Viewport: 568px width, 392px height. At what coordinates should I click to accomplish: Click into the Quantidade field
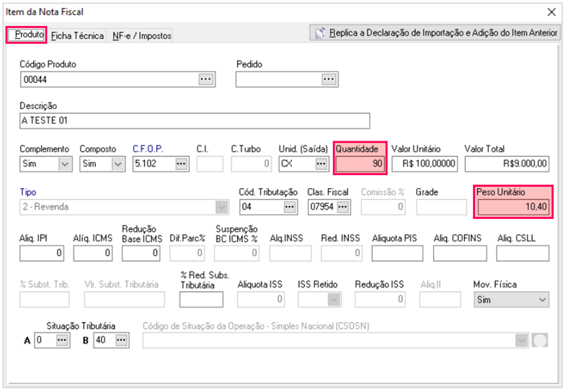pyautogui.click(x=360, y=164)
